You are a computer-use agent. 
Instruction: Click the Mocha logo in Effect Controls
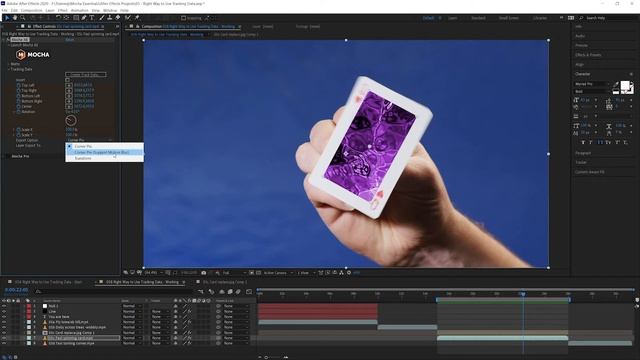(x=33, y=54)
